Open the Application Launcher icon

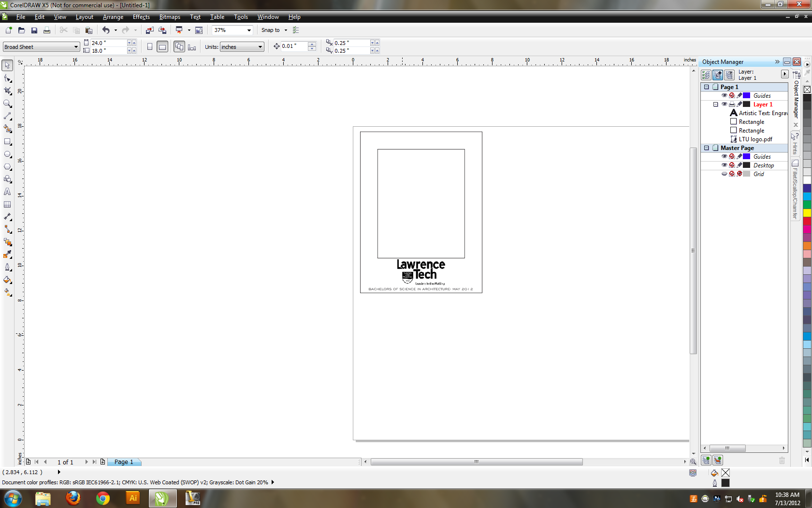tap(179, 30)
